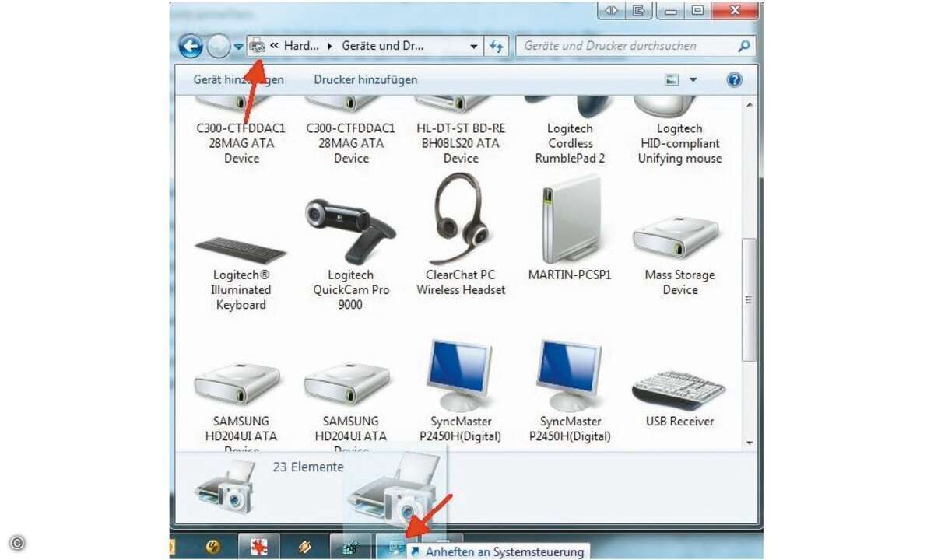This screenshot has width=934, height=560.
Task: Open the 'Hard...' breadcrumb segment
Action: tap(301, 46)
